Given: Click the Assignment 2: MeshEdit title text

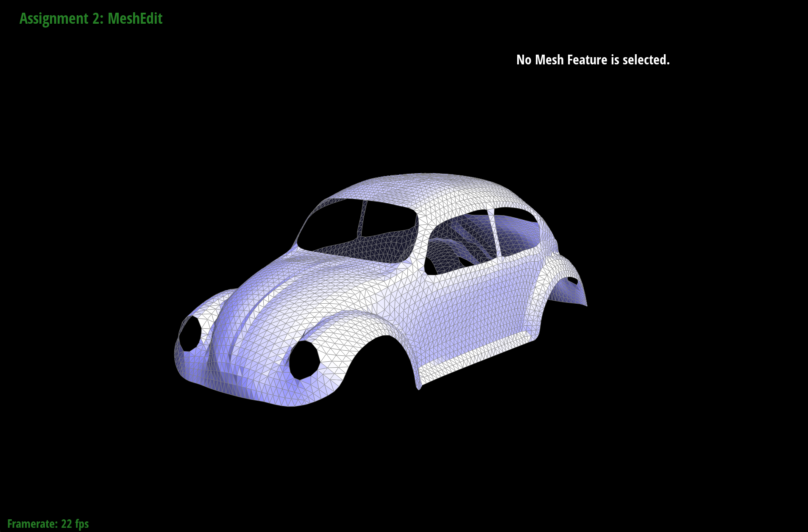Looking at the screenshot, I should click(x=91, y=18).
